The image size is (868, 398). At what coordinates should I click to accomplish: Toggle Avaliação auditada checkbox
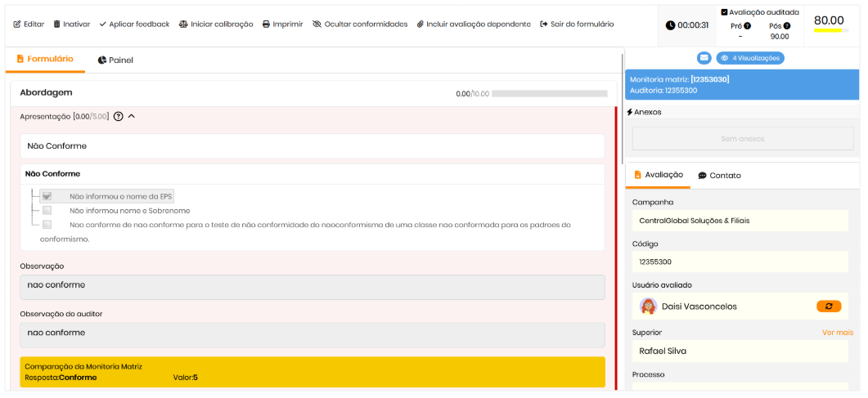tap(725, 12)
